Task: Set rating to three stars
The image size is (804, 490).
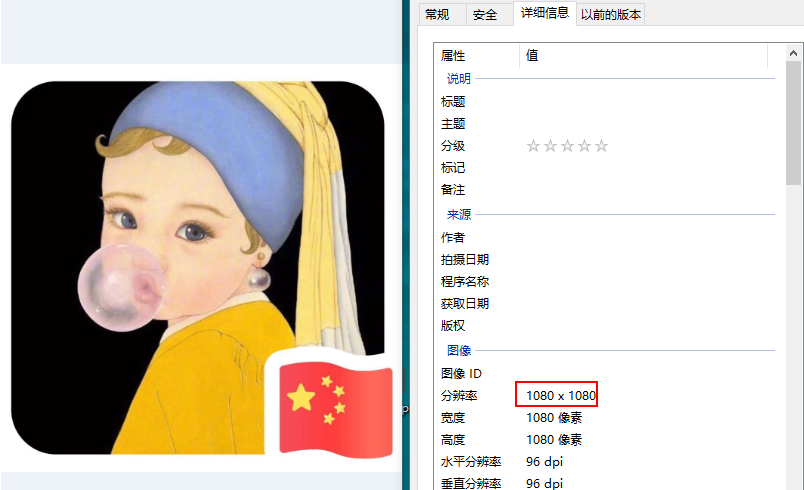Action: coord(567,146)
